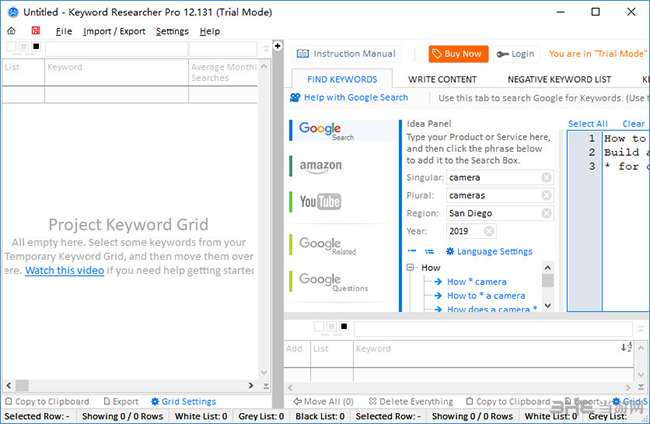
Task: Click Average Monthly Searches column header
Action: 223,72
